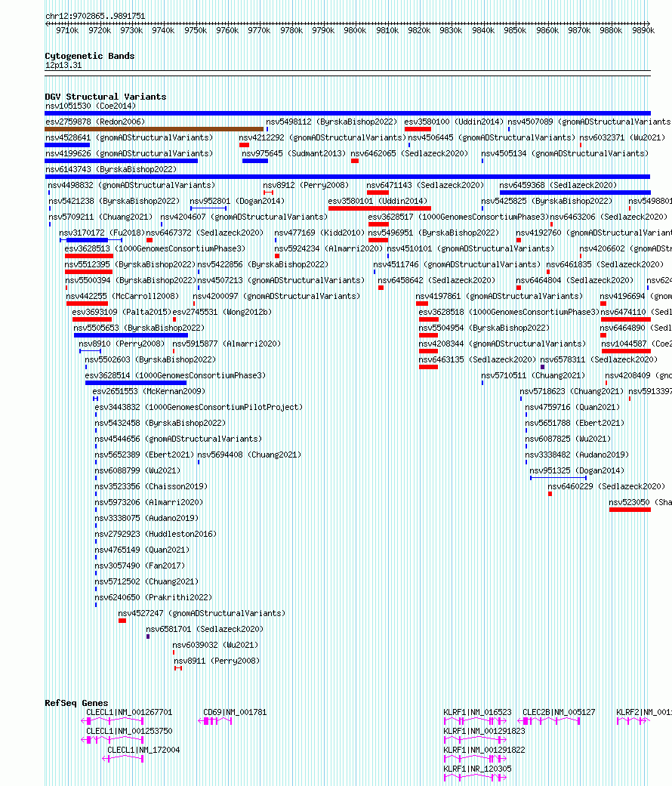Click the blue nsv5505653 variant bar

point(131,335)
